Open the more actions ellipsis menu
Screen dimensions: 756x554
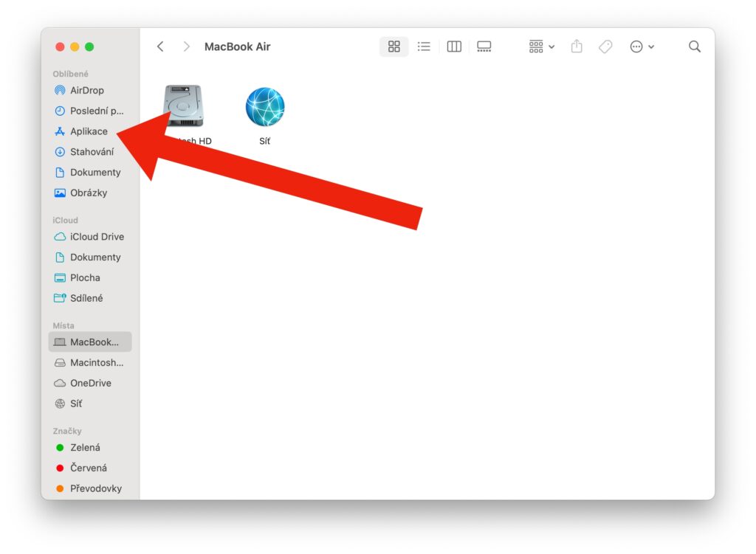click(x=642, y=46)
